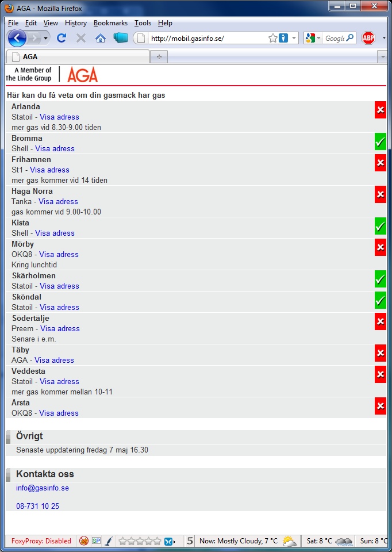Click the info@gasinfo.se email link
The width and height of the screenshot is (392, 552).
(42, 488)
